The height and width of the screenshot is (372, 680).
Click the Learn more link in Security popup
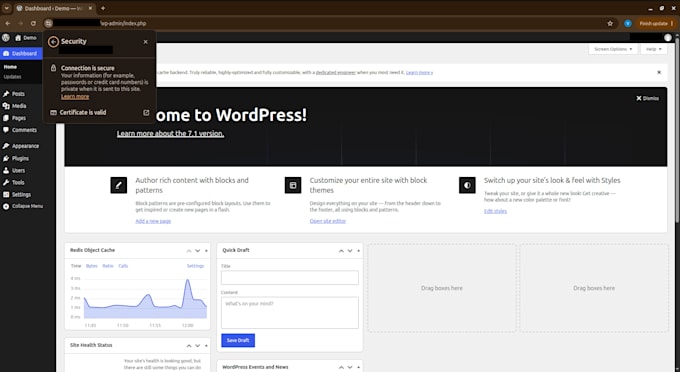[75, 97]
